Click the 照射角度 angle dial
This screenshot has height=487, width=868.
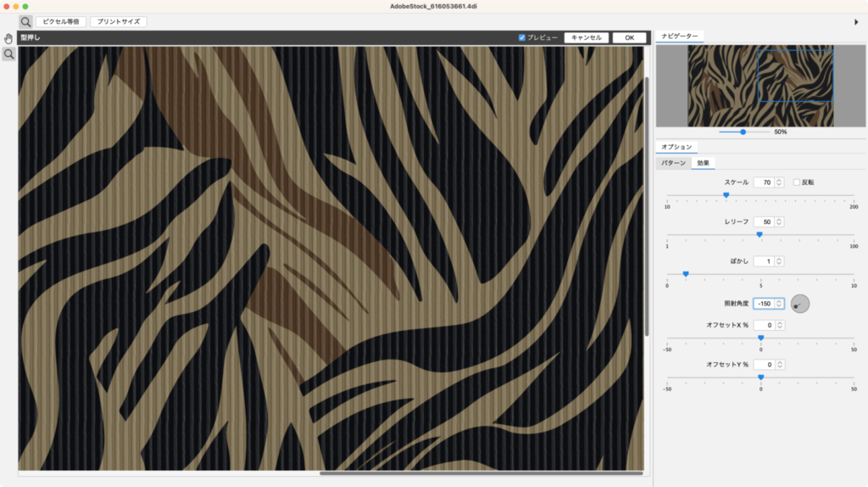[x=799, y=304]
